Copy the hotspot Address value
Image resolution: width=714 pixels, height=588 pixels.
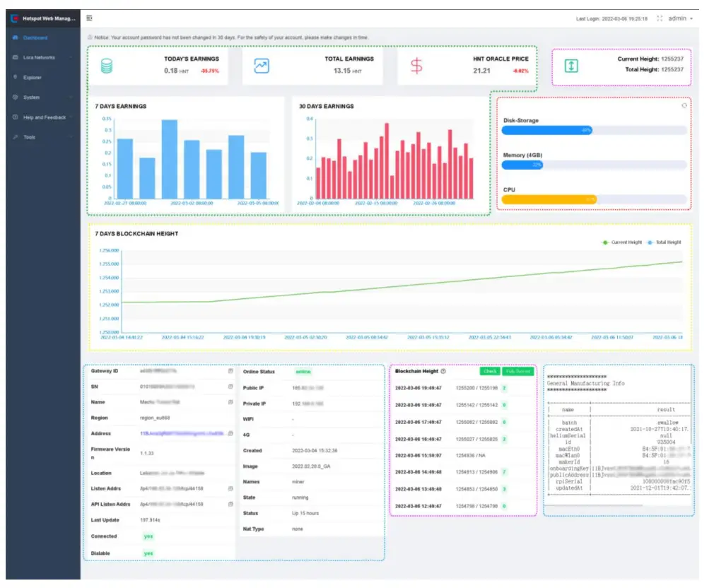pos(230,433)
